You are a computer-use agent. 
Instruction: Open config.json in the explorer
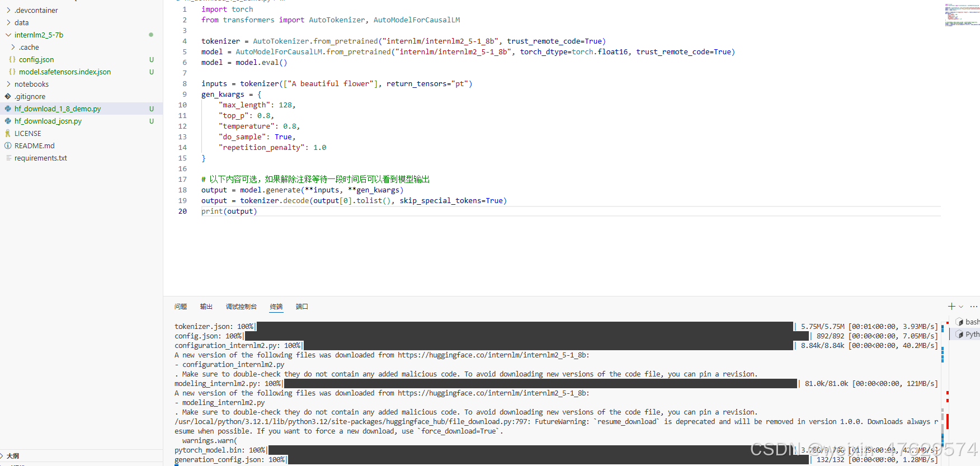[x=36, y=59]
